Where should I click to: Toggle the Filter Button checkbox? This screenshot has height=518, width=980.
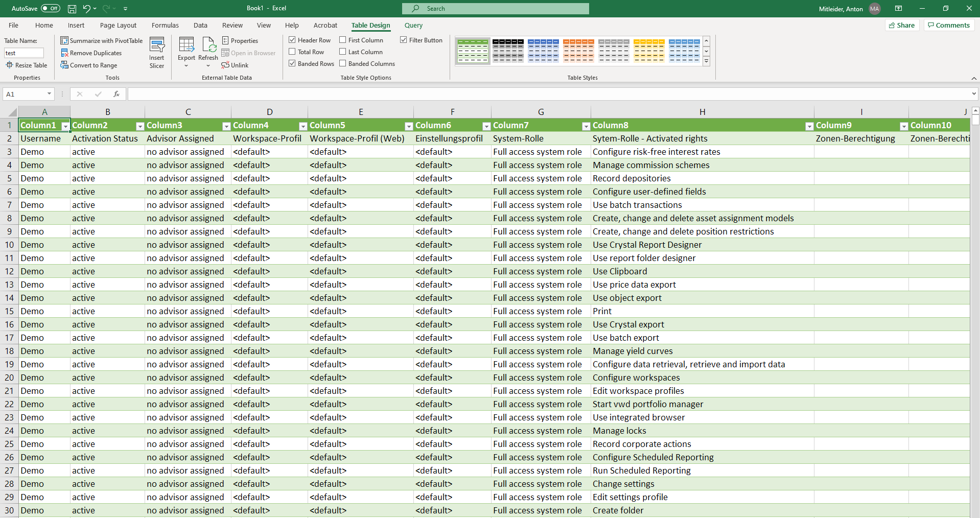[404, 40]
